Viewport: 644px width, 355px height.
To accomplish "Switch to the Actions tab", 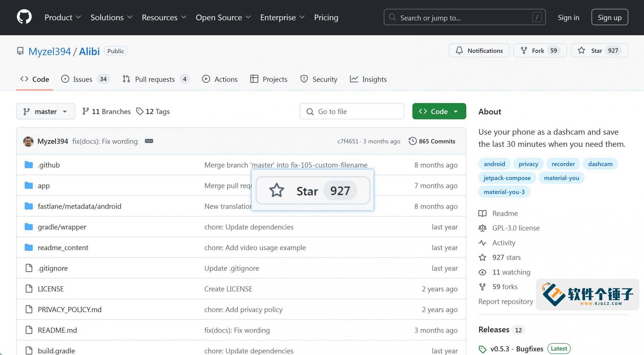I will pos(220,79).
